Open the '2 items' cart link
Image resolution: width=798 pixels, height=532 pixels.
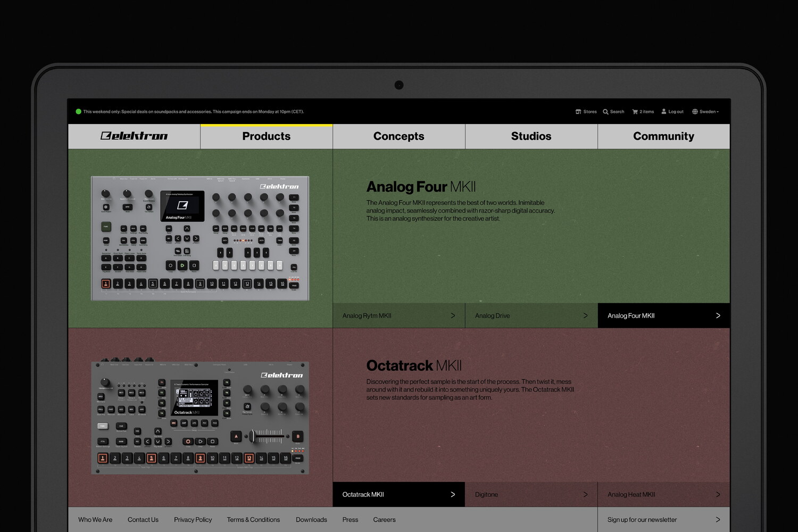(647, 112)
